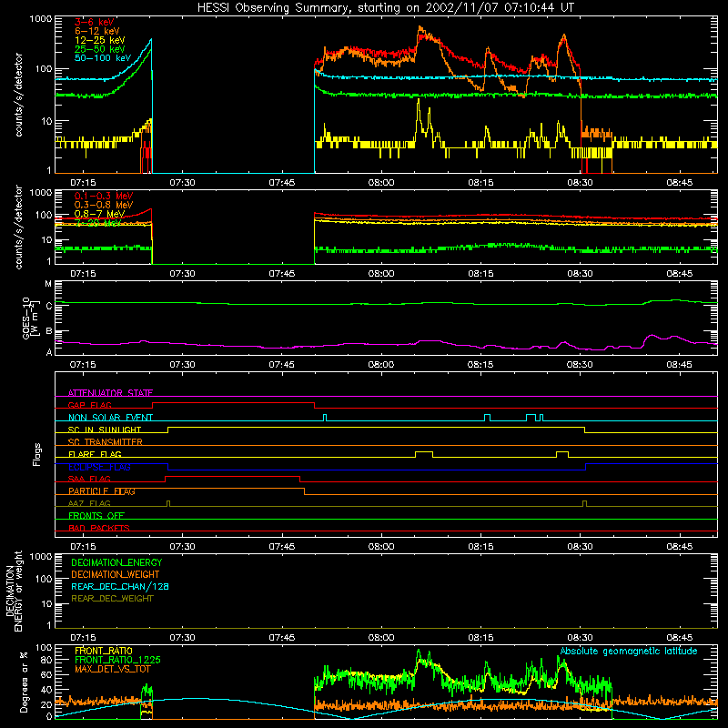Screen dimensions: 728x728
Task: Click 08:00 tick under the top keV panel
Action: pos(381,183)
